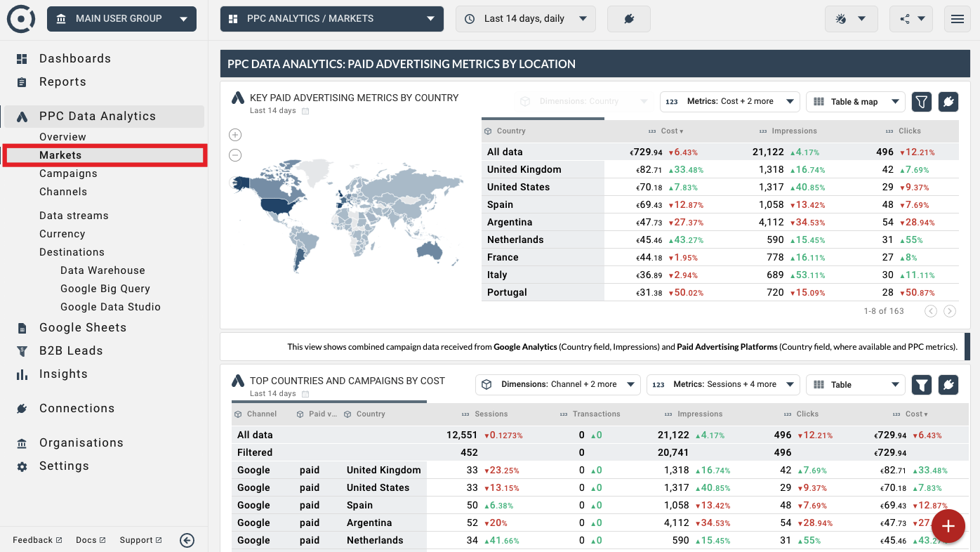Open Organisations in the sidebar
The height and width of the screenshot is (552, 980).
click(x=81, y=443)
